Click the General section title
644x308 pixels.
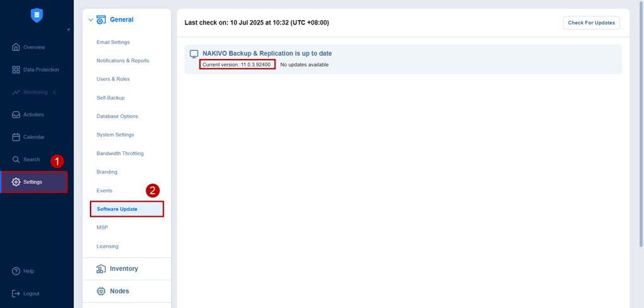tap(121, 19)
